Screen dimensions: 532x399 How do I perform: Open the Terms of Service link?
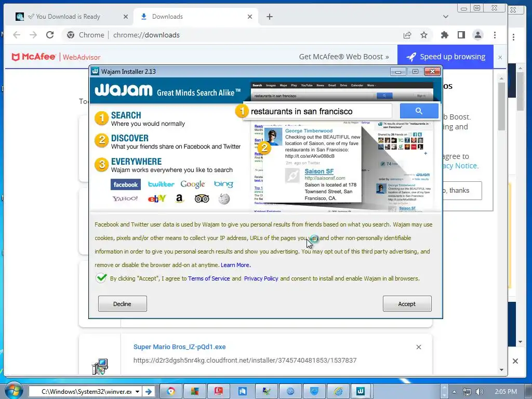(209, 278)
